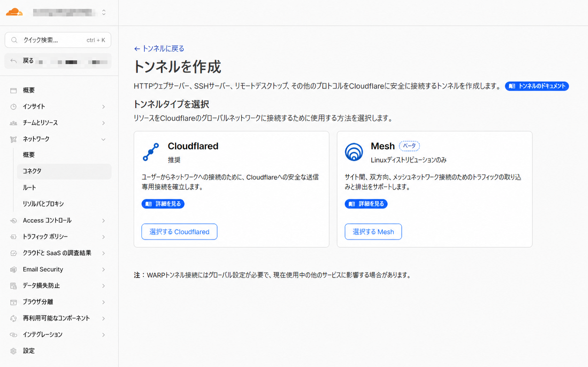Click the WARPトンネル接続 note text
Image resolution: width=588 pixels, height=367 pixels.
tap(273, 275)
